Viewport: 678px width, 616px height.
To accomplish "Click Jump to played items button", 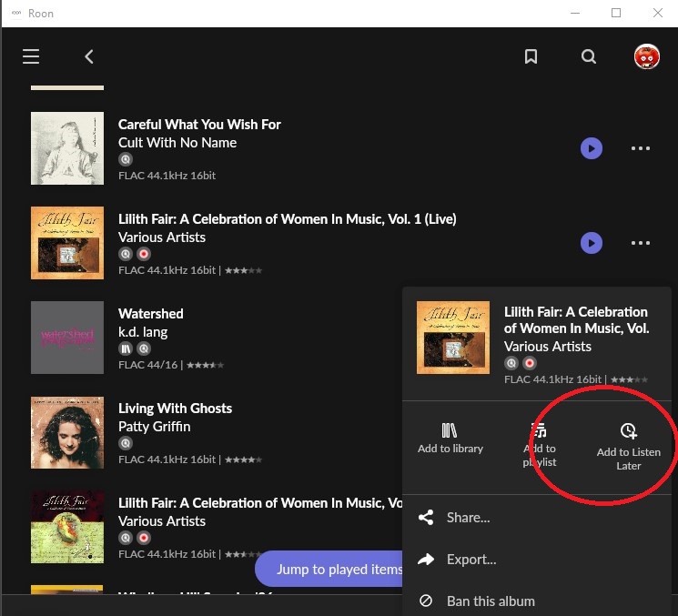I will coord(329,569).
